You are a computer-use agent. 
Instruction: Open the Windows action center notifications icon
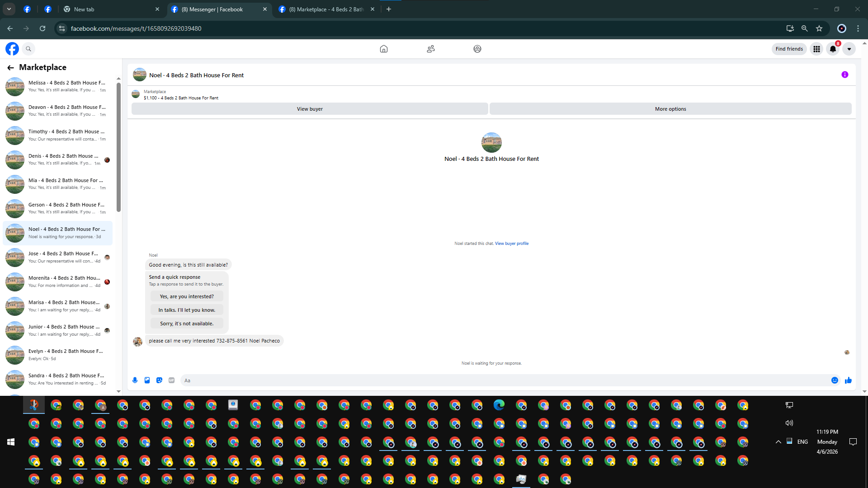[853, 442]
